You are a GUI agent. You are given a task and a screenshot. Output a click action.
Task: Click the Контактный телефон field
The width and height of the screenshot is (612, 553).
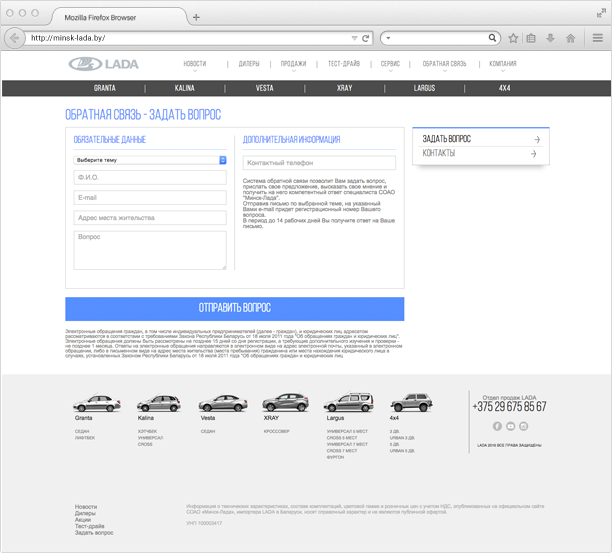tap(319, 163)
